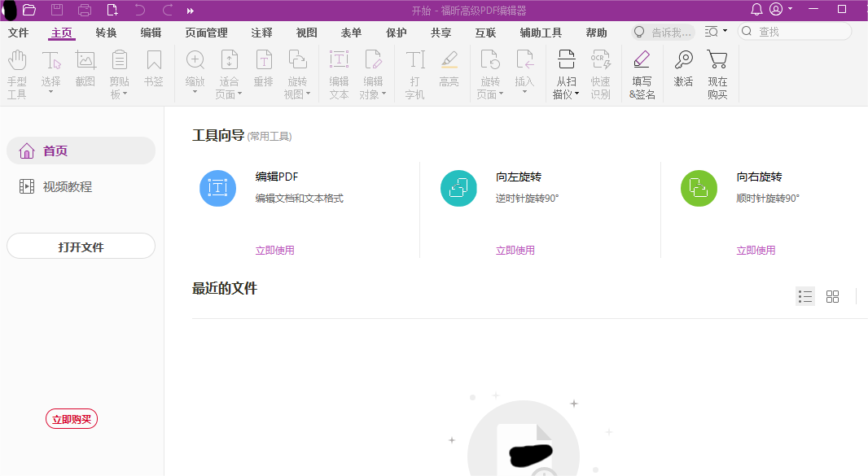Run Quick Recognize (快速识别) OCR

pyautogui.click(x=600, y=72)
